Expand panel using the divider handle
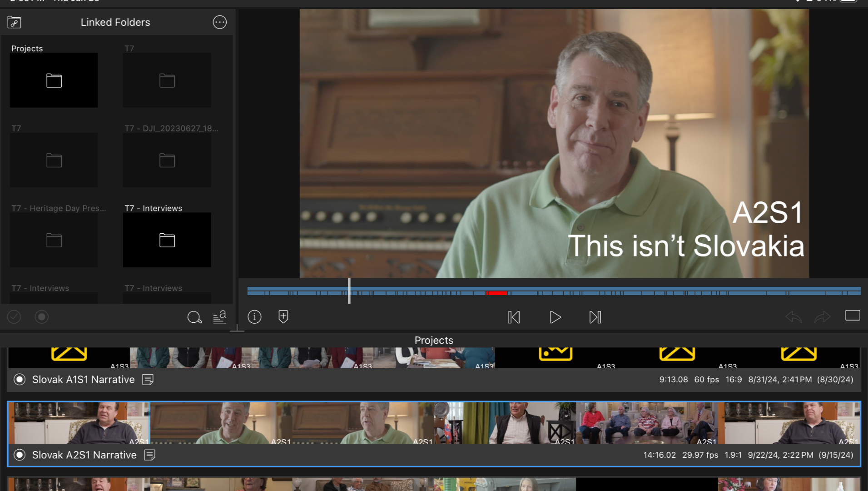The width and height of the screenshot is (868, 491). pos(237,329)
